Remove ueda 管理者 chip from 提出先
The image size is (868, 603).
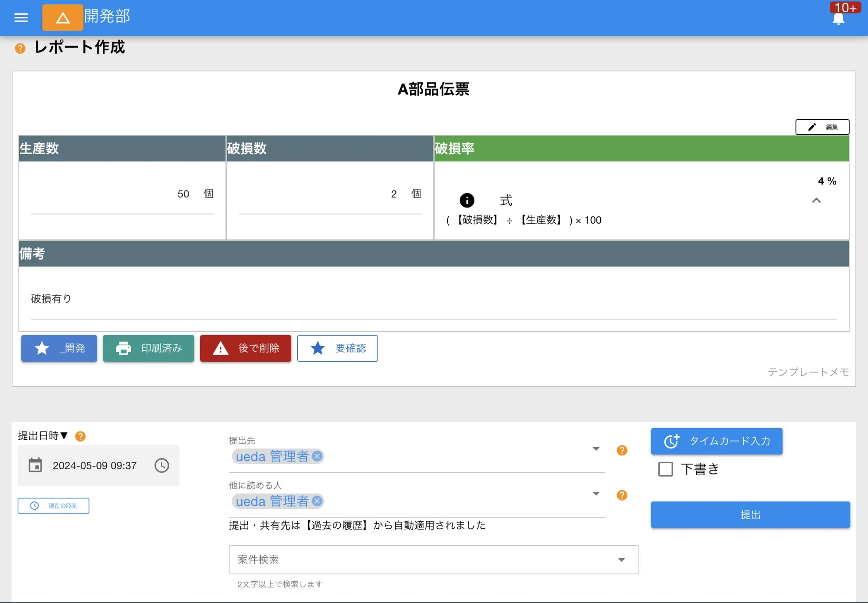point(317,456)
